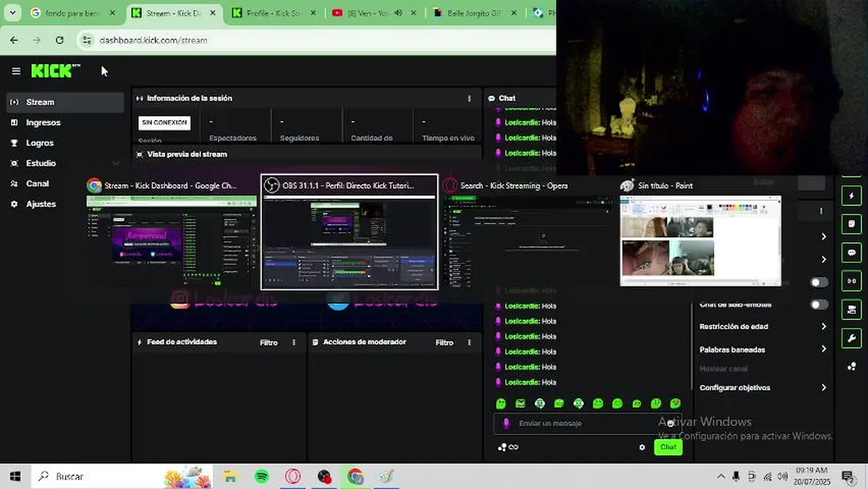Send message with green Chat button
The height and width of the screenshot is (489, 868).
tap(668, 447)
